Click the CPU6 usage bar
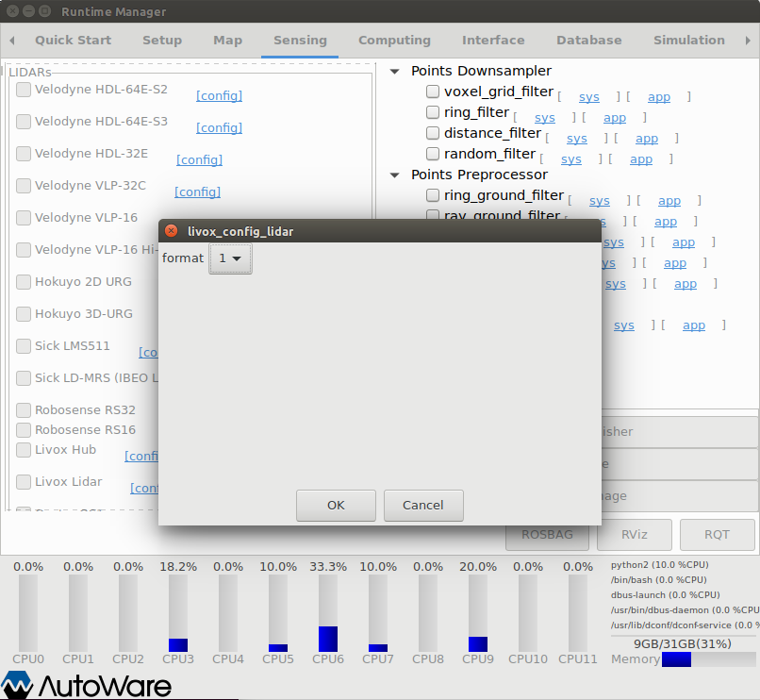 click(x=328, y=613)
